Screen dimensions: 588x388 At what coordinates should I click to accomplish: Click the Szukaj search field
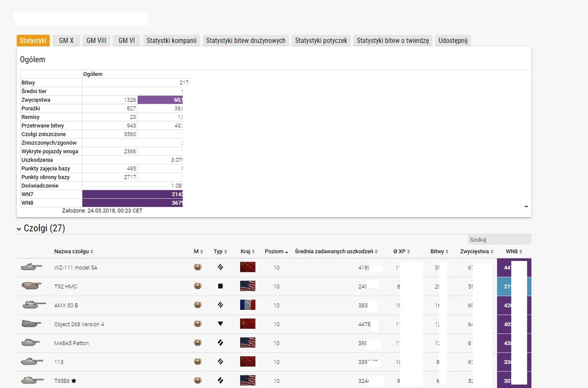(500, 239)
